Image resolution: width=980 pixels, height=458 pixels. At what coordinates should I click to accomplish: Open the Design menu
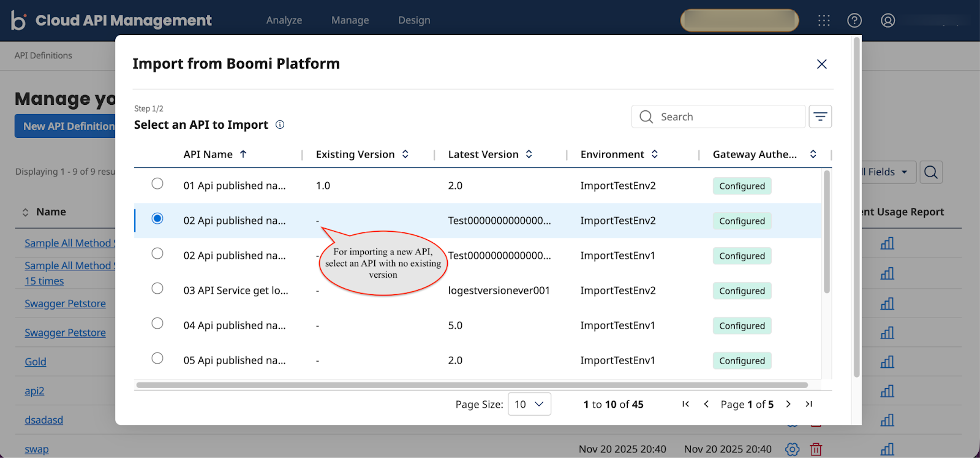click(414, 20)
